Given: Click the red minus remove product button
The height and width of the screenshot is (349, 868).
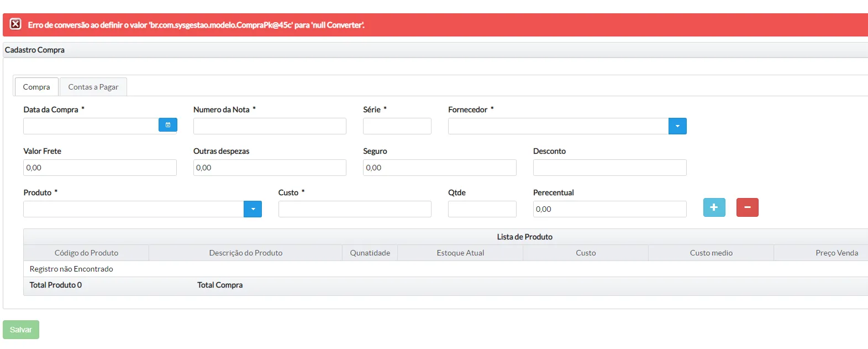Looking at the screenshot, I should click(747, 207).
